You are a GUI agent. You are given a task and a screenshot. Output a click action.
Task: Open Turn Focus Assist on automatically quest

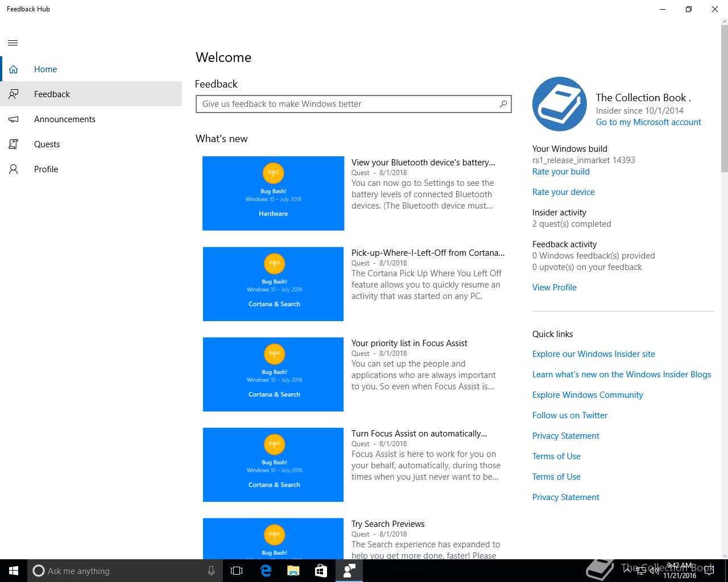coord(419,434)
